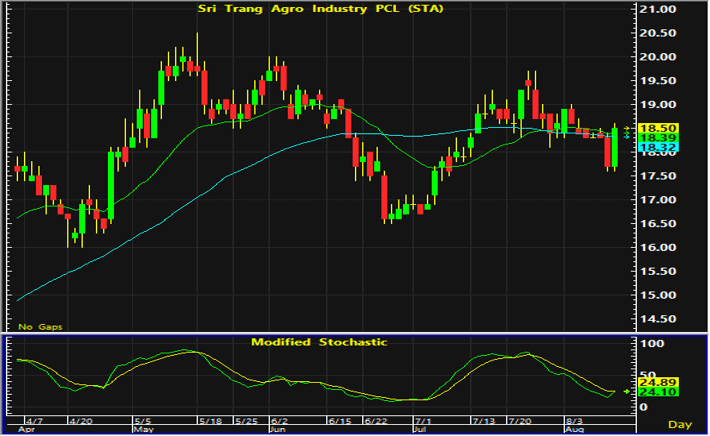Click the tallest-wick candle near 20.50

(197, 54)
